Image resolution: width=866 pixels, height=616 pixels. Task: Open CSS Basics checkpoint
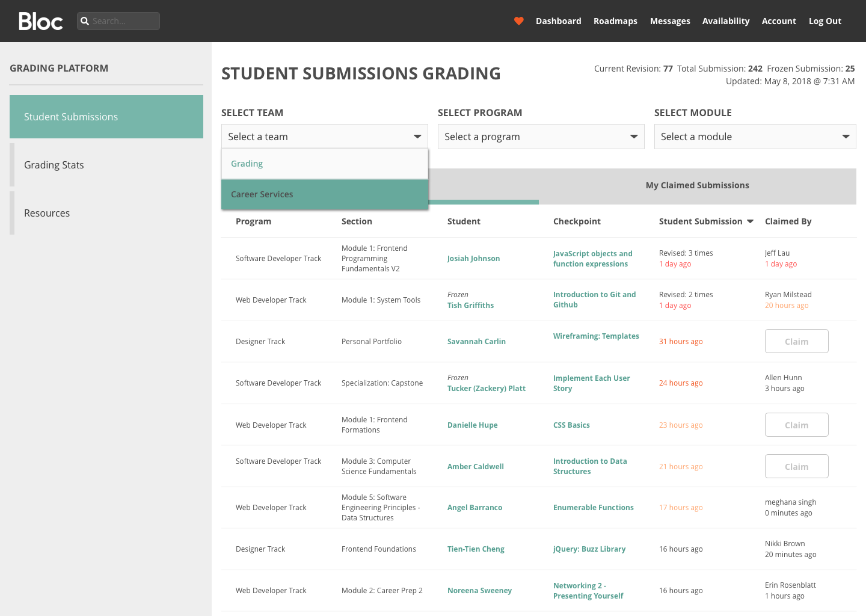(x=572, y=425)
